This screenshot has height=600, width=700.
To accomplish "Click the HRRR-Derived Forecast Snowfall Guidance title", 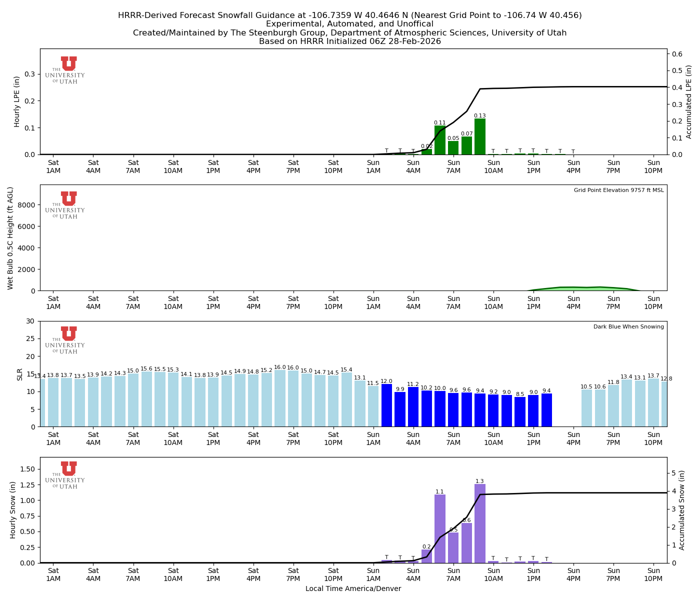I will click(350, 15).
